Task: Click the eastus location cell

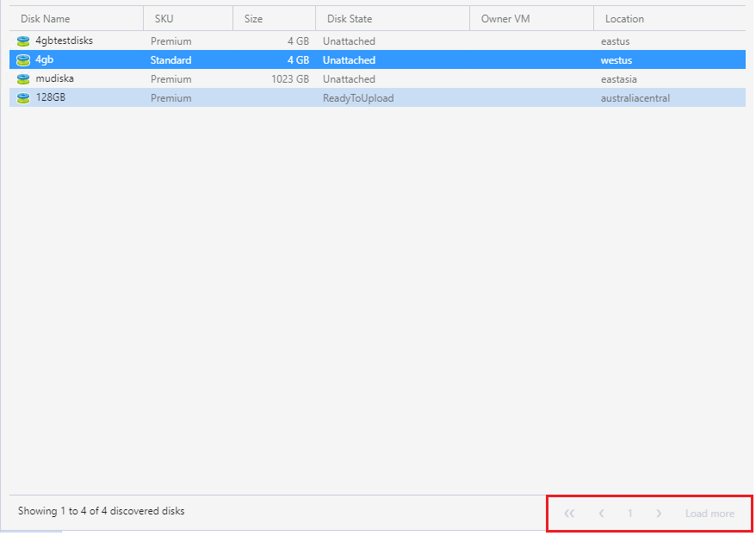Action: [615, 41]
